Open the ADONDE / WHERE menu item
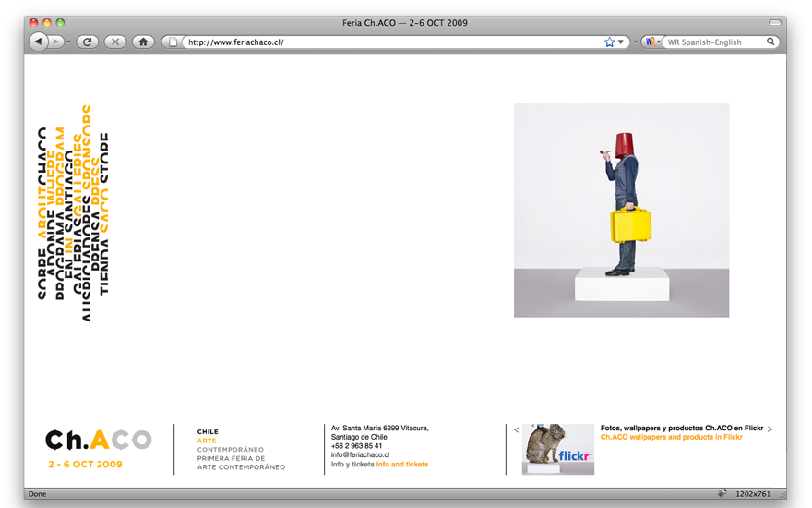Viewport: 812px width, 508px height. tap(51, 213)
